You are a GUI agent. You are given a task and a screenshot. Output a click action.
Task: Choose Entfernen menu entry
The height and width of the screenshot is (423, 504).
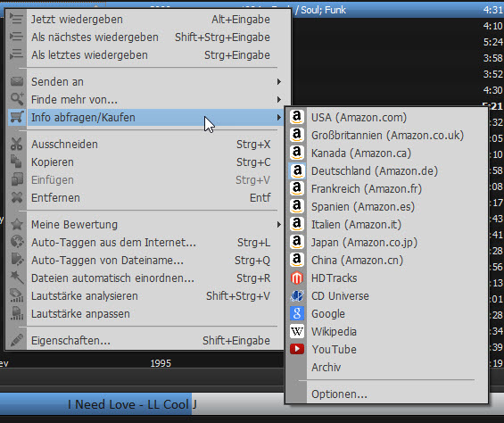pos(145,197)
